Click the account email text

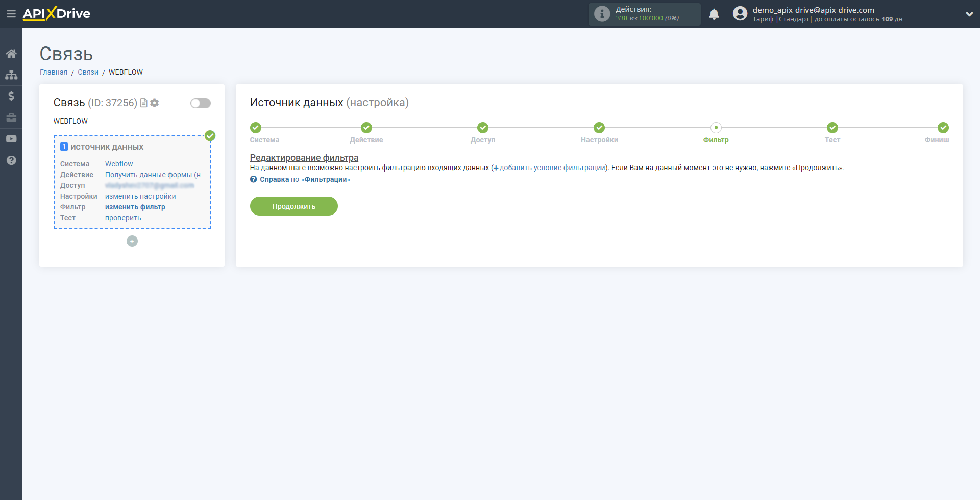(813, 10)
